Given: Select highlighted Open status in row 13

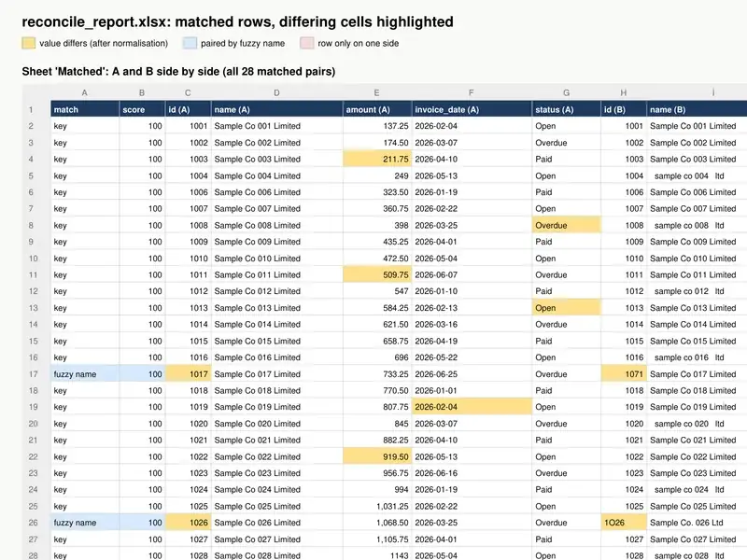Looking at the screenshot, I should pyautogui.click(x=567, y=308).
